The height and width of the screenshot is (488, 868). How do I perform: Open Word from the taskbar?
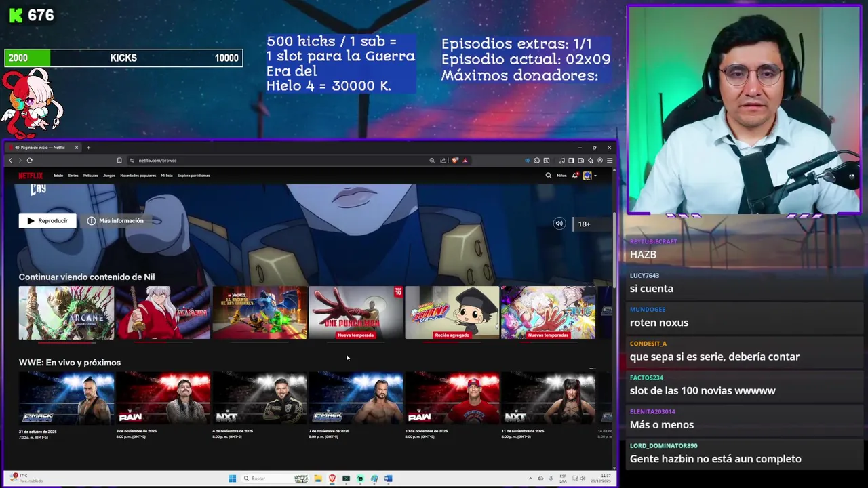point(388,478)
